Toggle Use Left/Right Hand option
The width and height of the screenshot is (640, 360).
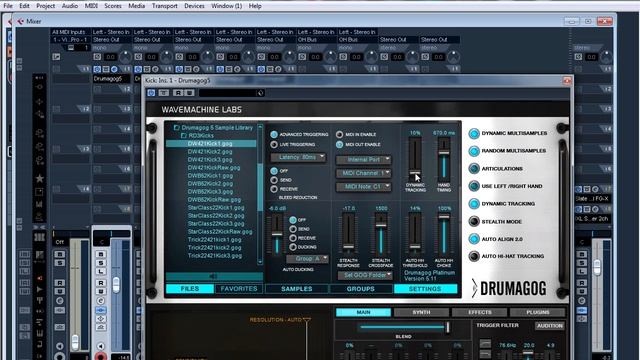(x=474, y=186)
